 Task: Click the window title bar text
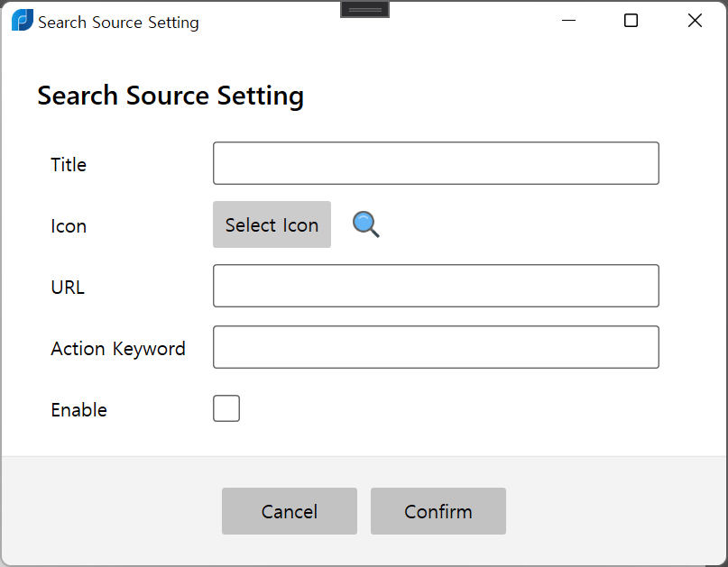coord(118,23)
